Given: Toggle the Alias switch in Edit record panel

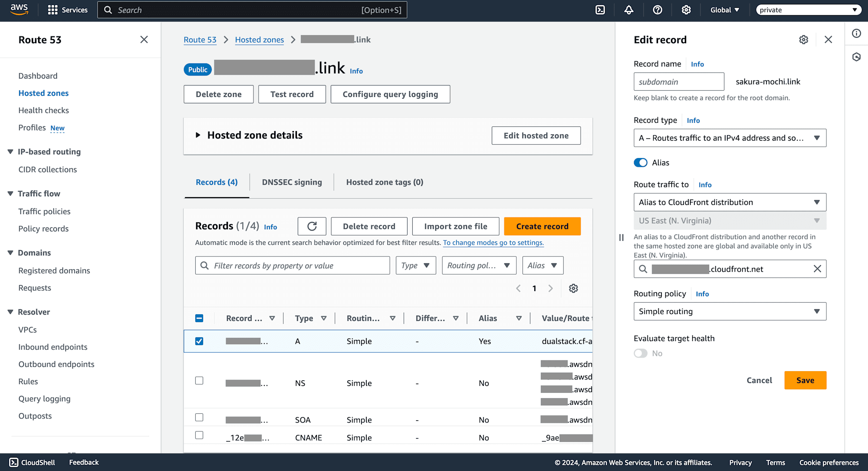Looking at the screenshot, I should tap(641, 162).
